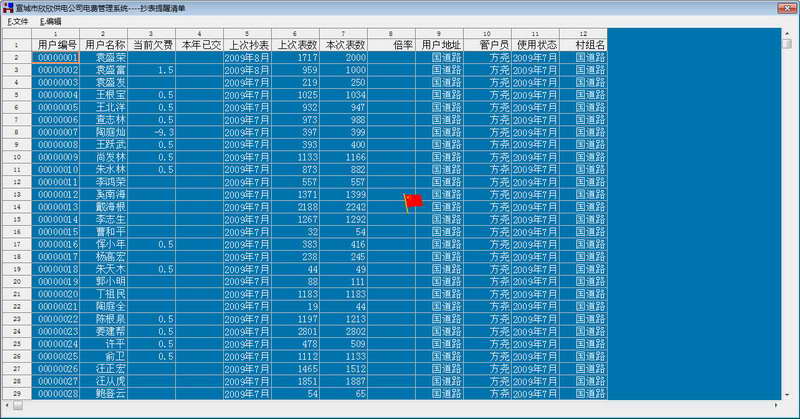Screen dimensions: 800x419
Task: Close the window with the red X
Action: pyautogui.click(x=787, y=7)
